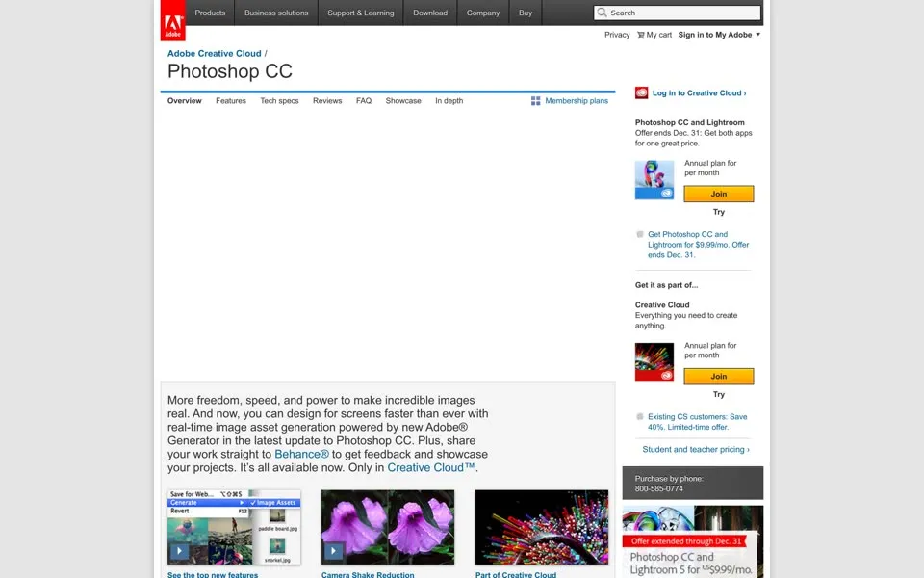The height and width of the screenshot is (578, 924).
Task: Click Log in to Creative Cloud
Action: [699, 93]
